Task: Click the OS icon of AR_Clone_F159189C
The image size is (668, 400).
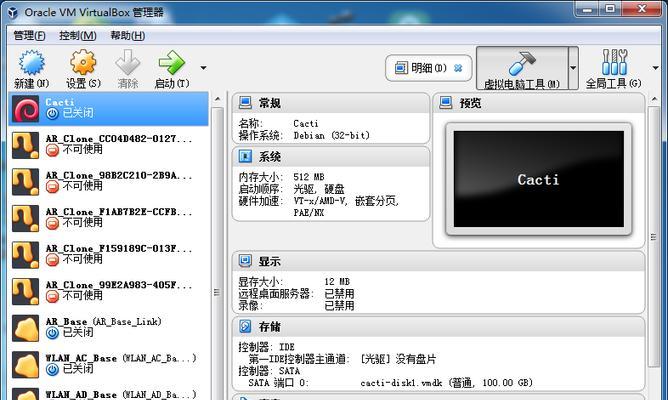Action: (x=26, y=255)
